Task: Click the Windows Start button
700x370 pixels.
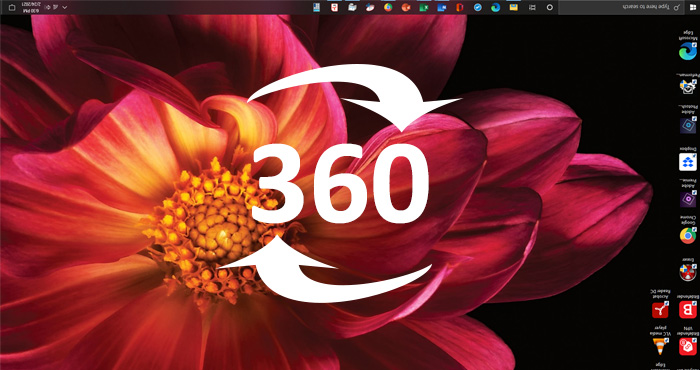Action: [692, 7]
